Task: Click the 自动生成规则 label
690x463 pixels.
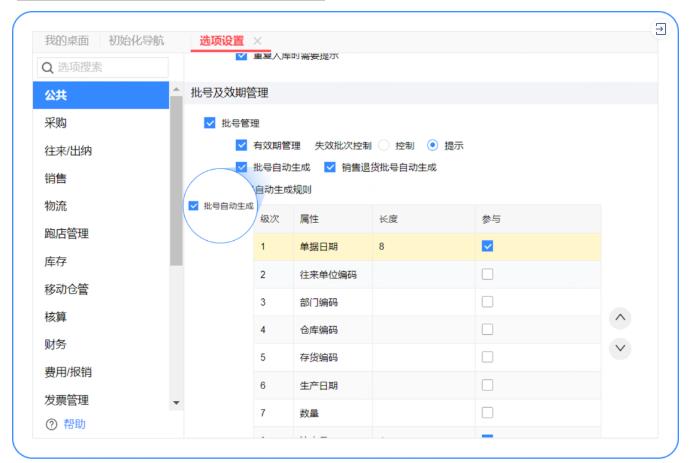Action: 283,190
